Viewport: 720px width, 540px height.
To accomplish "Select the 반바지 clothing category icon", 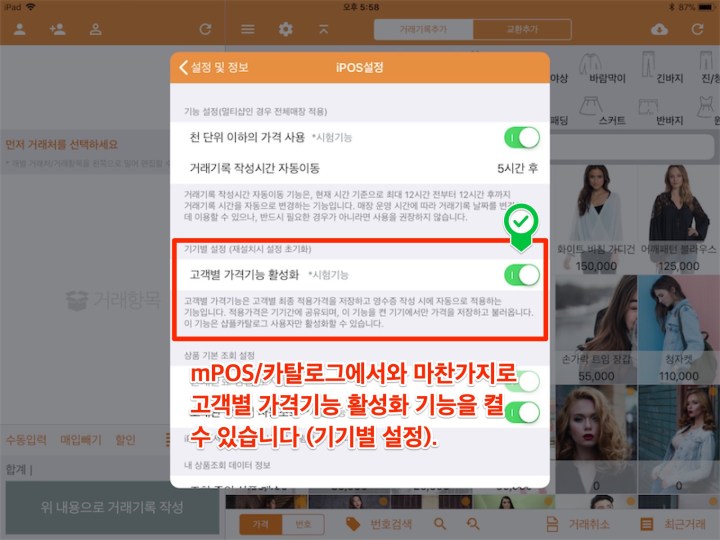I will pos(648,107).
